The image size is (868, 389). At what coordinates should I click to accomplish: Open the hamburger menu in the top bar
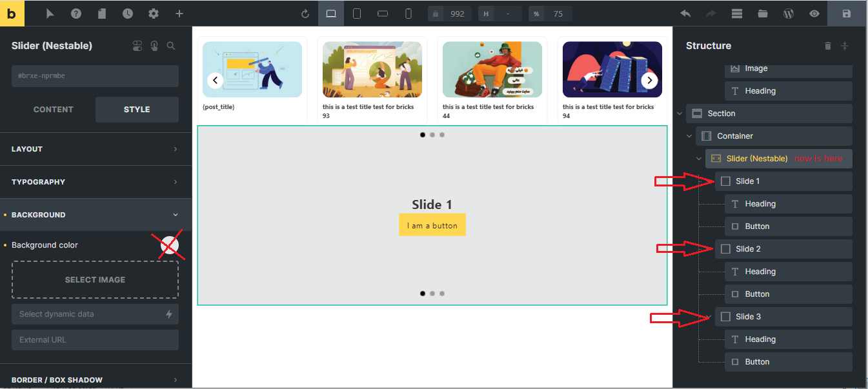pyautogui.click(x=736, y=13)
